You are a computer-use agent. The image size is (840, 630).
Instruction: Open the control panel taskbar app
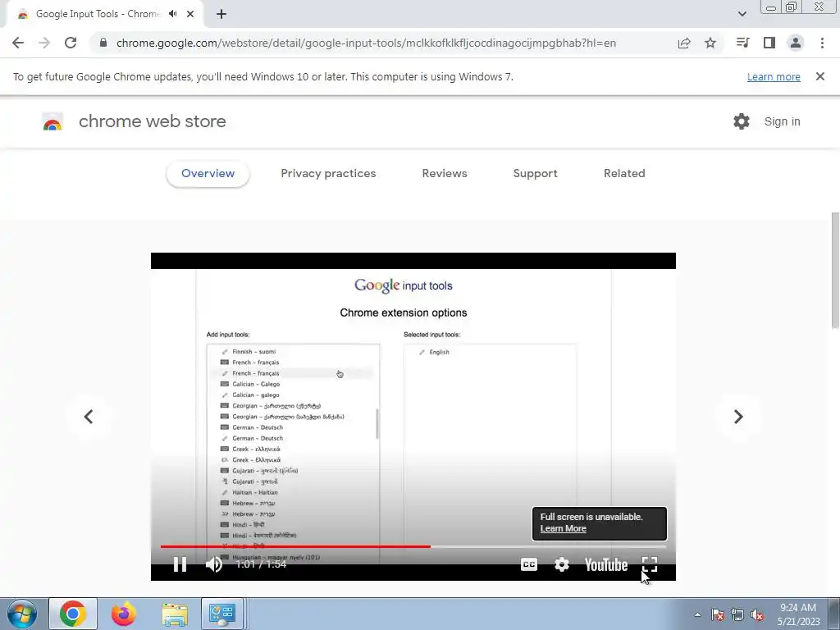[x=221, y=614]
